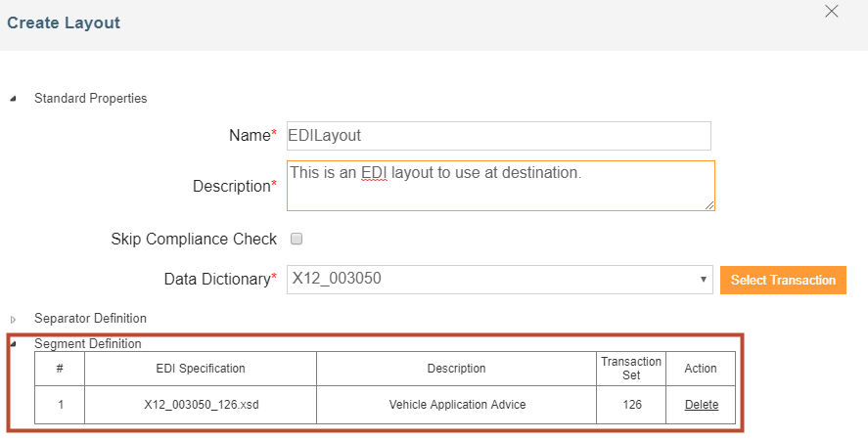
Task: Click the EDI Specification column header
Action: [201, 369]
